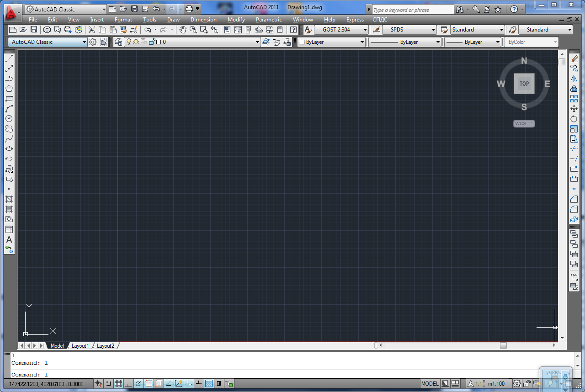This screenshot has height=392, width=585.
Task: Select the Erase tool in Modify toolbar
Action: tap(574, 58)
